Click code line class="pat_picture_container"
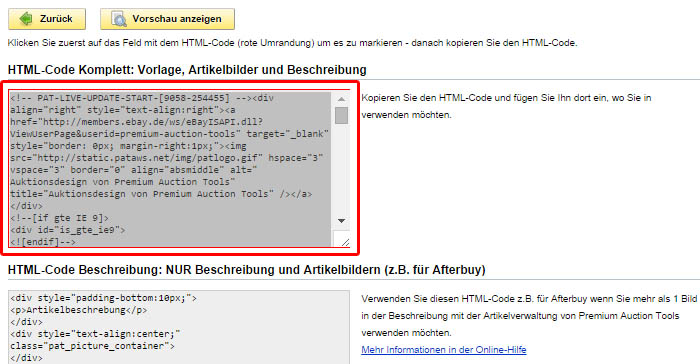This screenshot has width=700, height=364. 92,346
